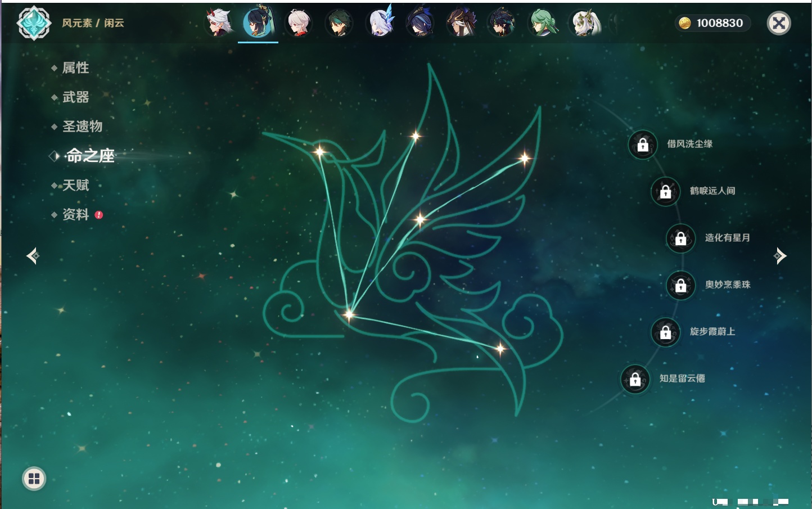The height and width of the screenshot is (509, 812).
Task: Switch to next character with right arrow
Action: (x=780, y=256)
